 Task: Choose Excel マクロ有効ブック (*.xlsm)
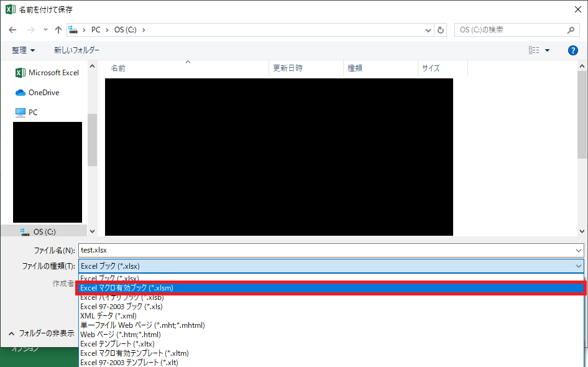click(x=331, y=288)
